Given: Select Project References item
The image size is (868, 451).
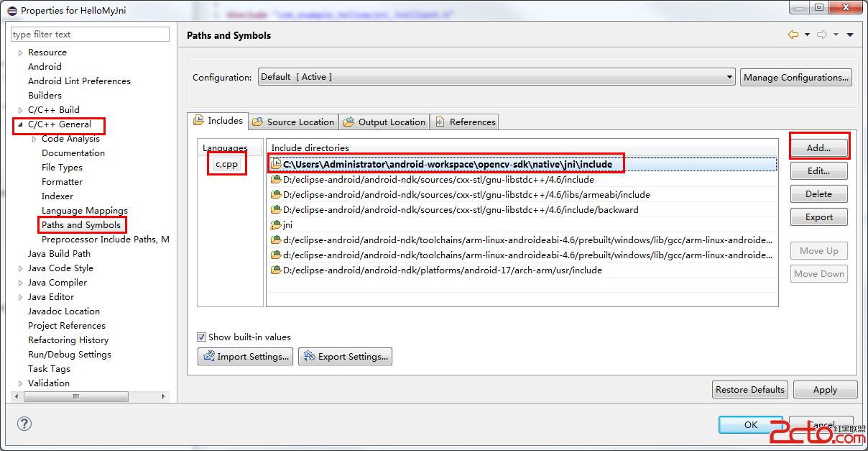Looking at the screenshot, I should coord(67,326).
